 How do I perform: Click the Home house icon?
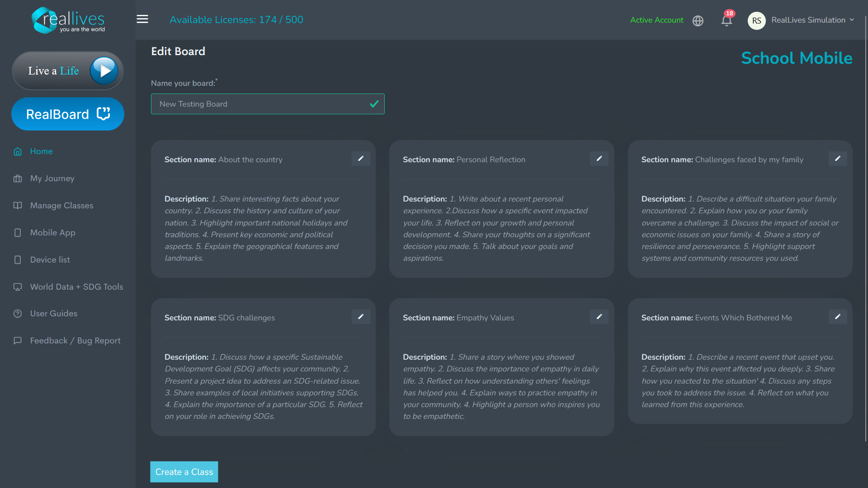pyautogui.click(x=18, y=151)
